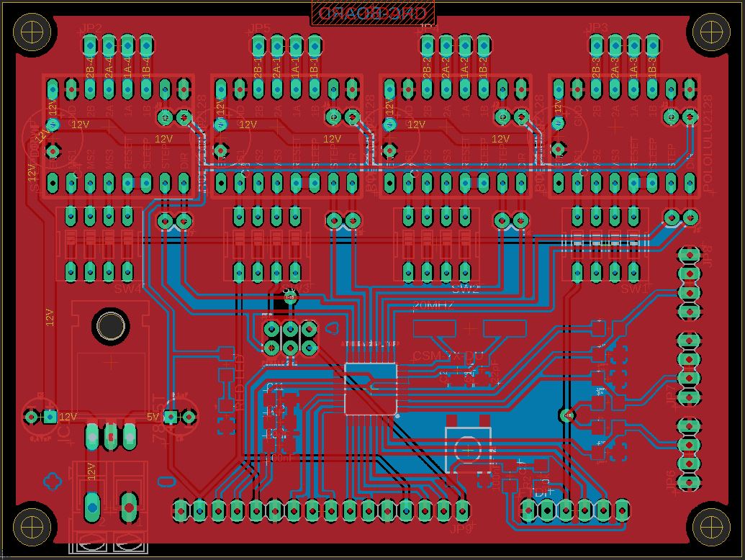Click the CSM-7X-DU package label
The width and height of the screenshot is (745, 560).
point(448,356)
